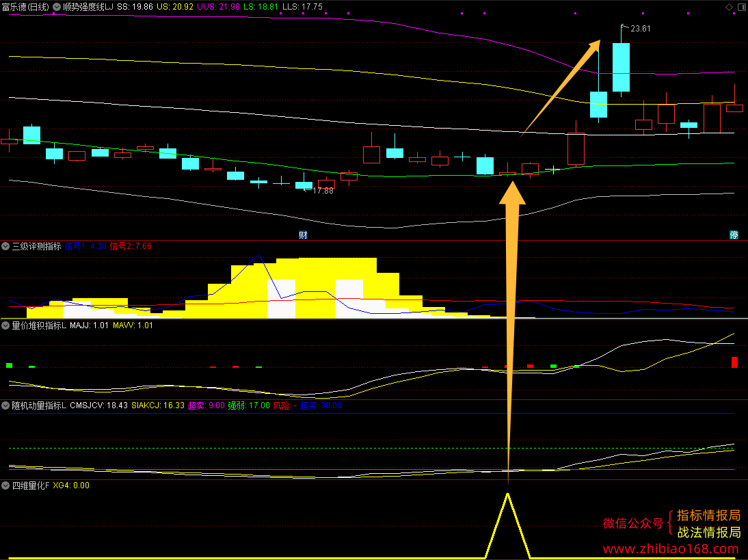Expand the 三级评测指标 panel menu arrow
This screenshot has width=748, height=560.
(x=5, y=246)
